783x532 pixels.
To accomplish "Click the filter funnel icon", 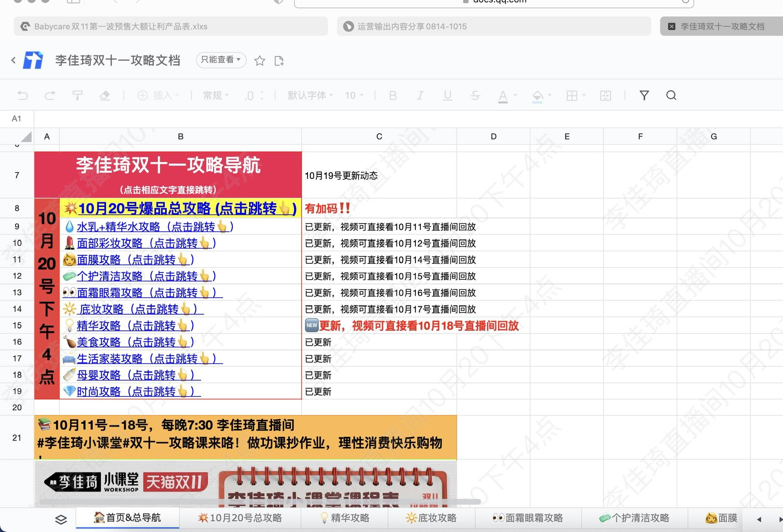I will pyautogui.click(x=644, y=95).
